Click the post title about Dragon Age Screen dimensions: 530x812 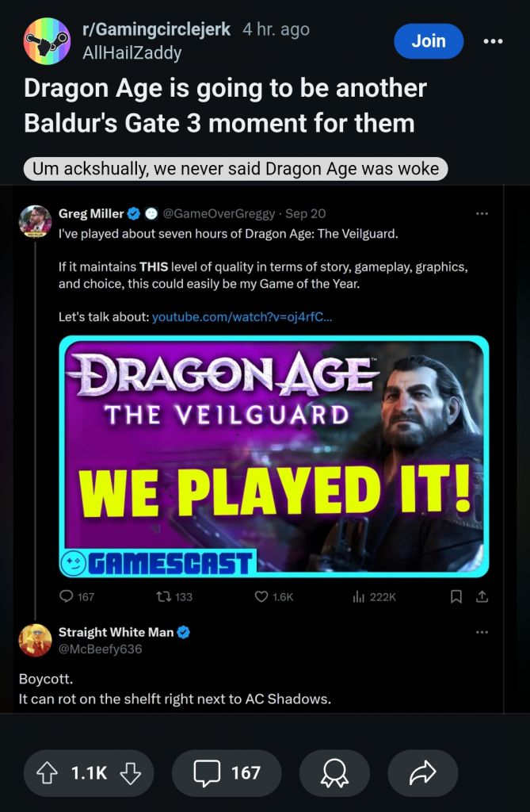[225, 105]
